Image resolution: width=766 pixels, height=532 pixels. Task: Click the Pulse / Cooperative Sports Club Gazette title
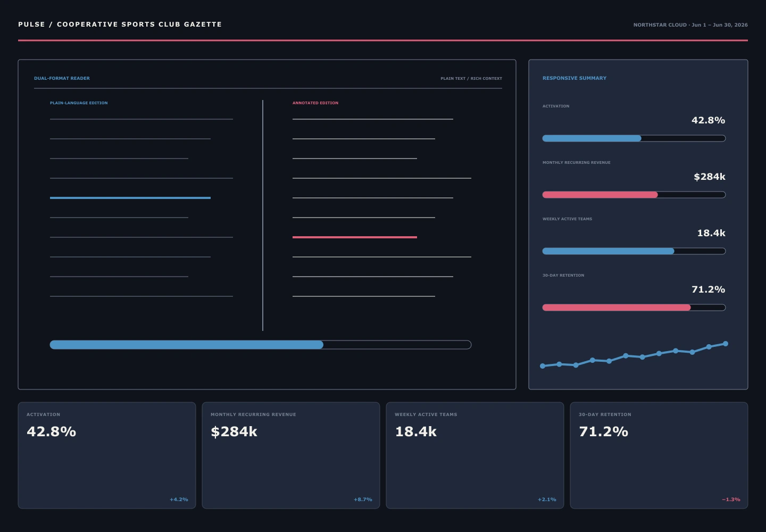pos(120,24)
